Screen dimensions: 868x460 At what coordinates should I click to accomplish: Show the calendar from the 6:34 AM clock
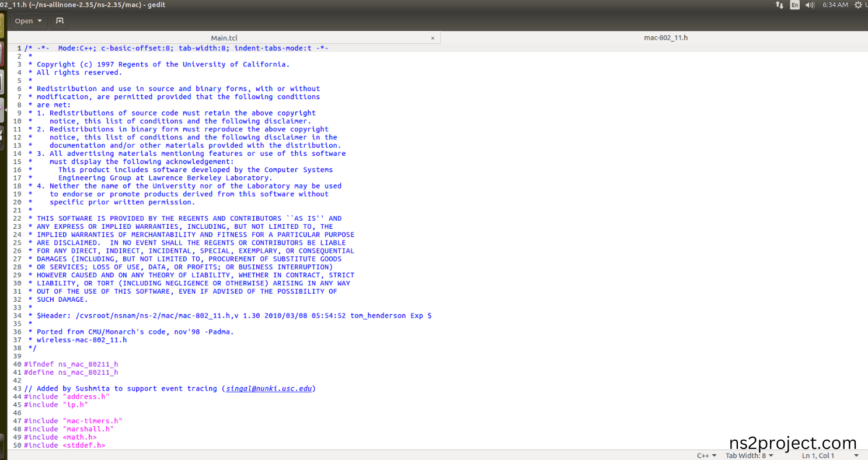pyautogui.click(x=835, y=5)
